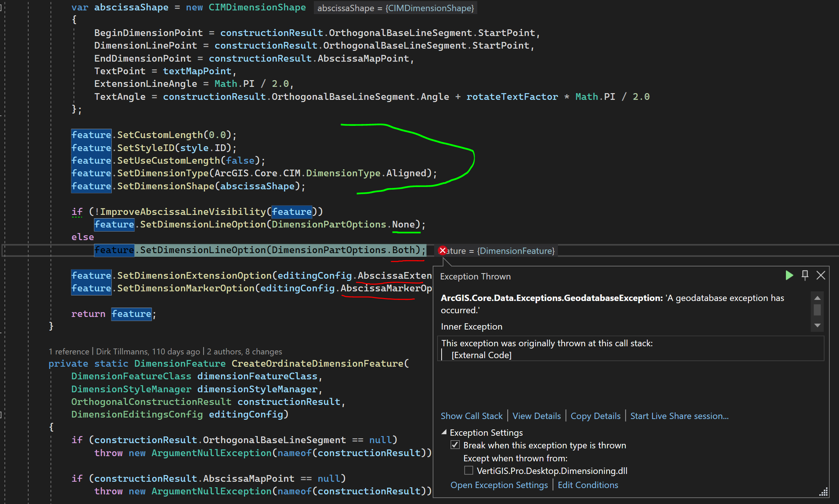This screenshot has width=839, height=504.
Task: Open View Details of the exception
Action: tap(537, 416)
